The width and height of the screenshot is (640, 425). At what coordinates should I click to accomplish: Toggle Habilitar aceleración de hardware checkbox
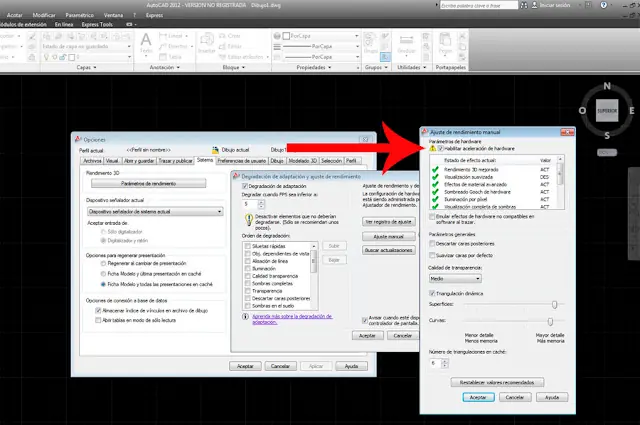click(441, 148)
